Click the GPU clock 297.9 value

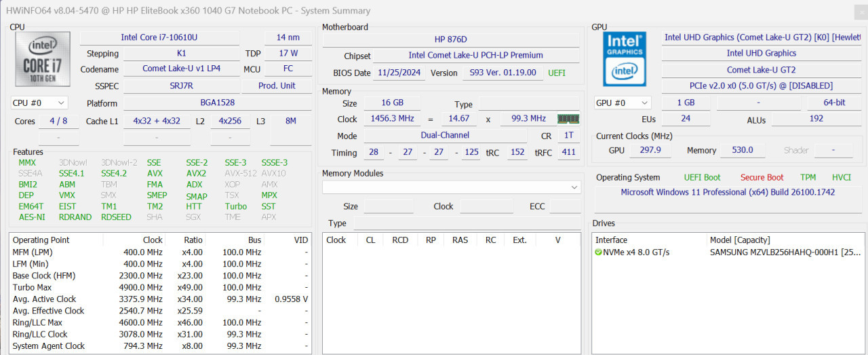[650, 150]
